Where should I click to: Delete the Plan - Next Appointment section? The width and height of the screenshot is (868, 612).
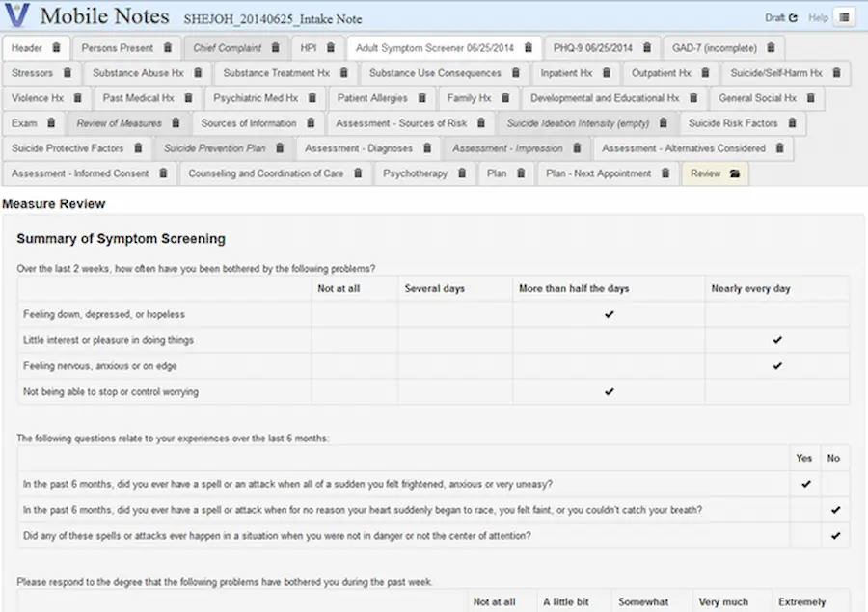point(663,173)
